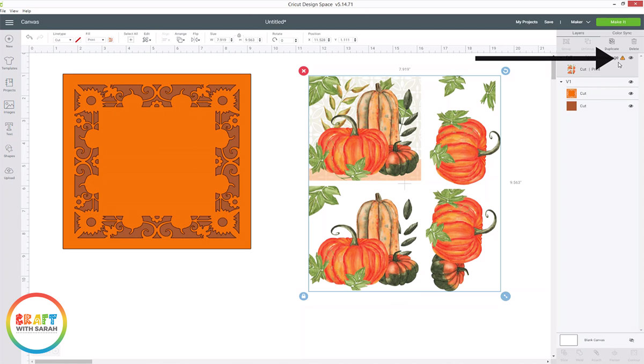The width and height of the screenshot is (644, 364).
Task: Open the Flip dropdown
Action: 195,40
